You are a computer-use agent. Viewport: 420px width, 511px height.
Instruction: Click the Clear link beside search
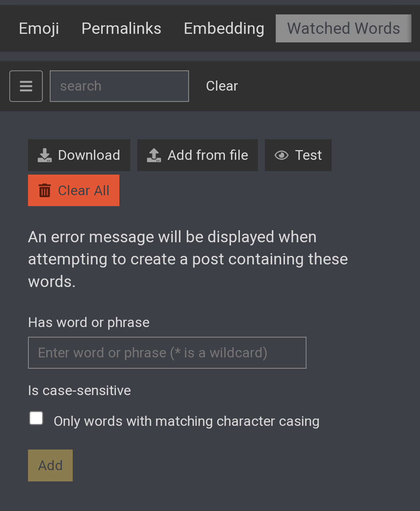222,86
